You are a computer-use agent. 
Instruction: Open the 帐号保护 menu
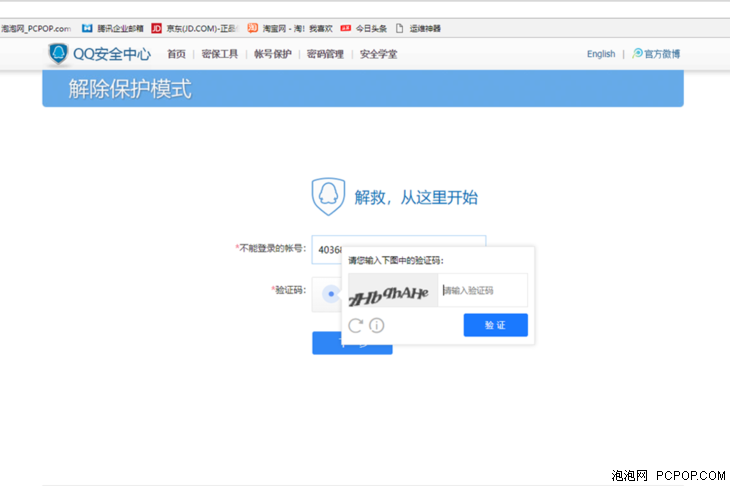pyautogui.click(x=272, y=54)
